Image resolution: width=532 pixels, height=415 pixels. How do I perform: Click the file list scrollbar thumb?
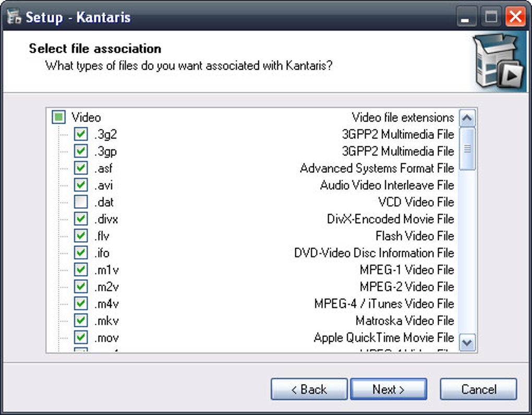coord(467,149)
